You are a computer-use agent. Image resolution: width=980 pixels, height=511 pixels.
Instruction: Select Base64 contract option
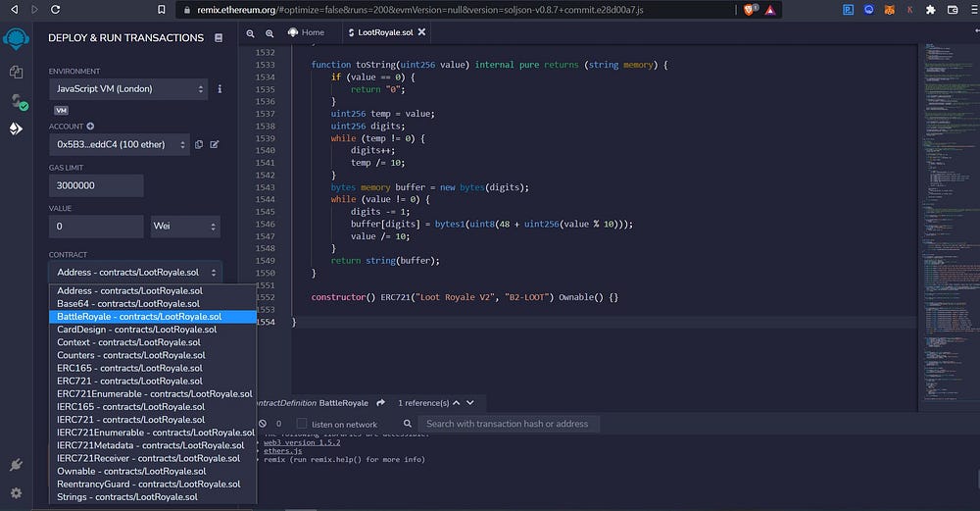click(x=153, y=304)
